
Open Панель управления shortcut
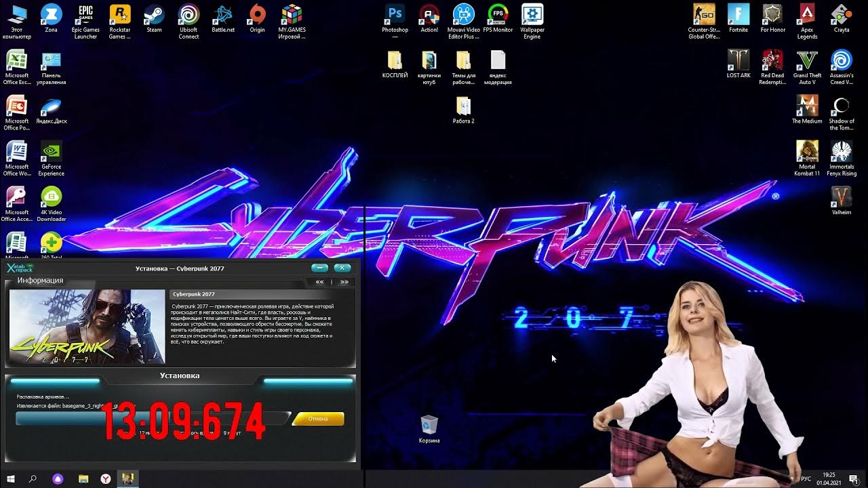[51, 67]
